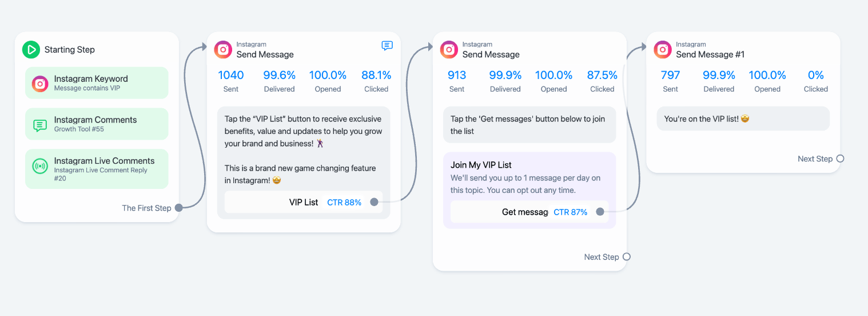The height and width of the screenshot is (316, 868).
Task: Click the Instagram Live Comments broadcast icon
Action: [40, 166]
